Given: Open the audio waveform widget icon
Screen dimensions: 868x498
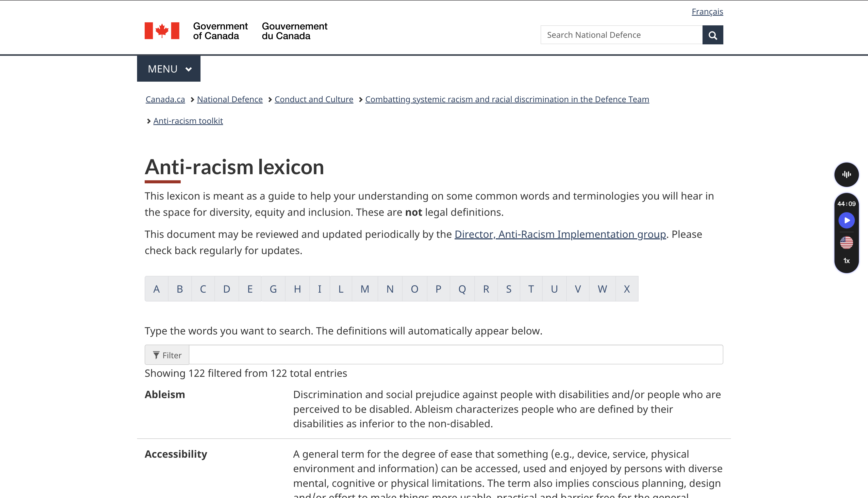Looking at the screenshot, I should (x=846, y=174).
